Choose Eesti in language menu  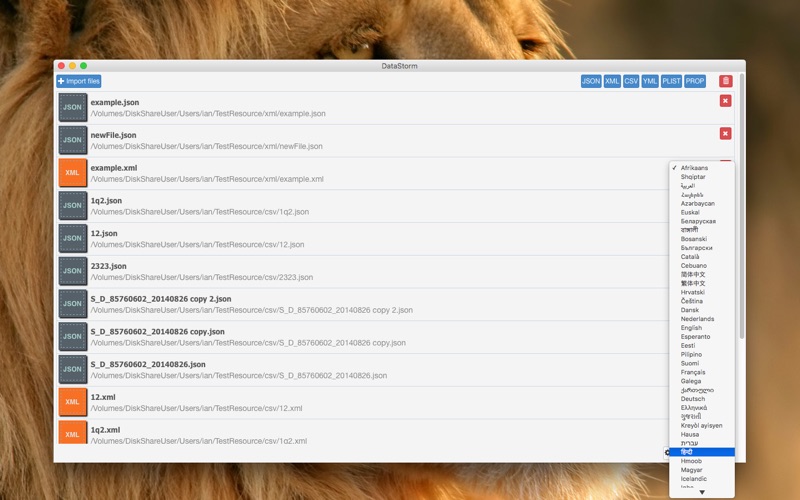[702, 345]
